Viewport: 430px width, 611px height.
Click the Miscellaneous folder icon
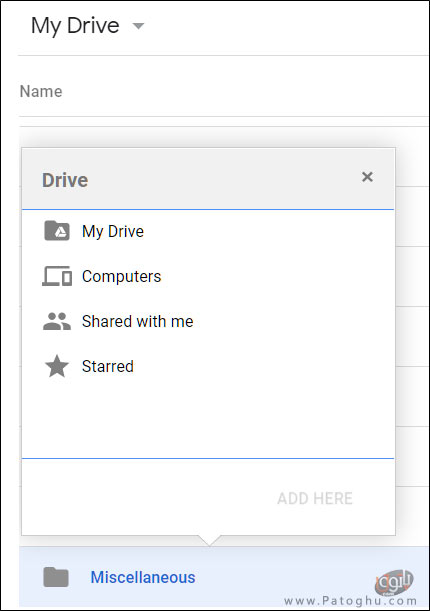point(56,577)
